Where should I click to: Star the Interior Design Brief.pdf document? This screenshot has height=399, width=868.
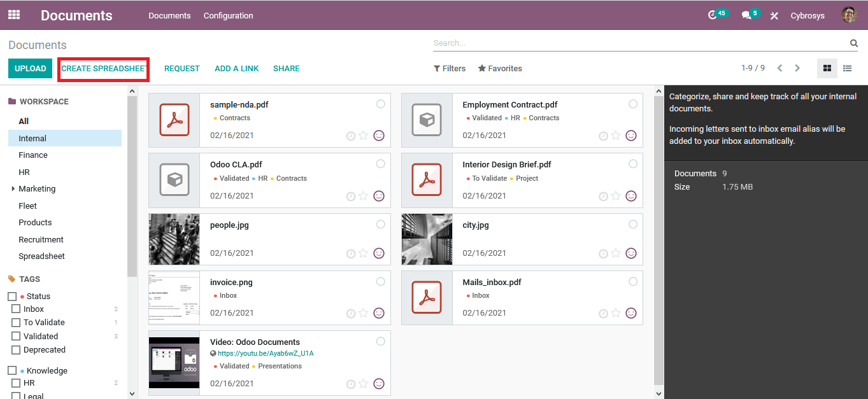point(616,196)
